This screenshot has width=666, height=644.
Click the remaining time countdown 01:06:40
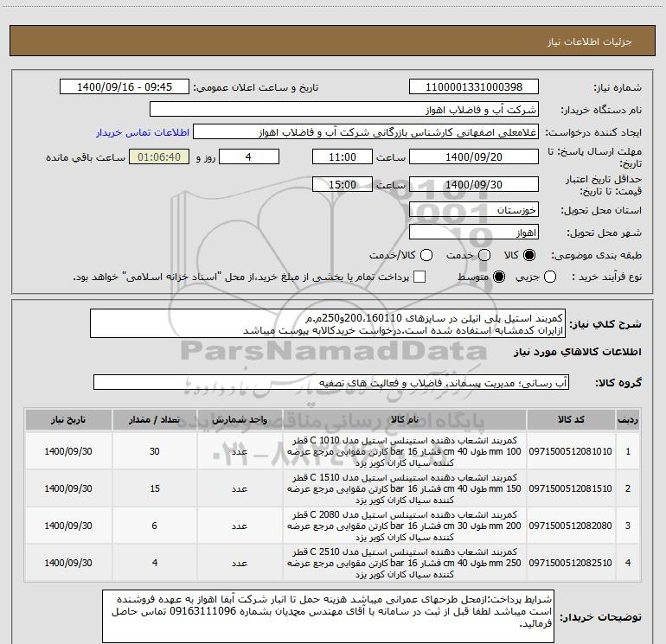(159, 156)
